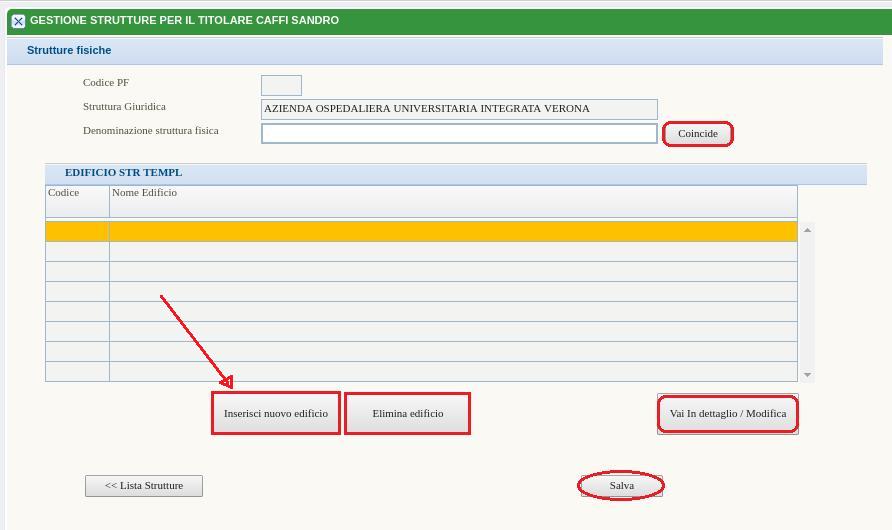
Task: Focus the Denominazione struttura fisica text box
Action: tap(458, 133)
